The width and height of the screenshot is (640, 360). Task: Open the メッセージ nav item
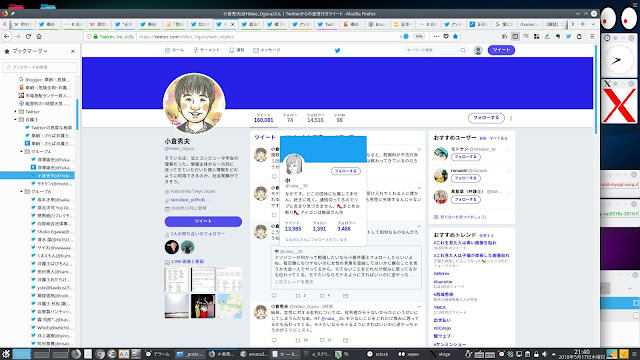click(x=267, y=50)
